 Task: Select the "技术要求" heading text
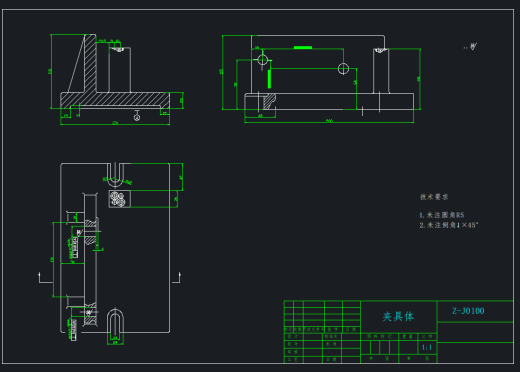point(434,197)
